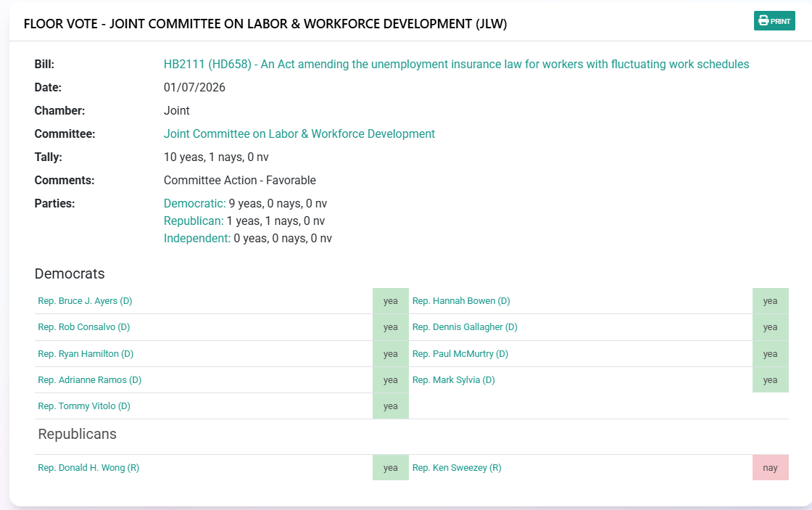Image resolution: width=812 pixels, height=510 pixels.
Task: Open Rep. Mark Sylvia link
Action: point(453,380)
